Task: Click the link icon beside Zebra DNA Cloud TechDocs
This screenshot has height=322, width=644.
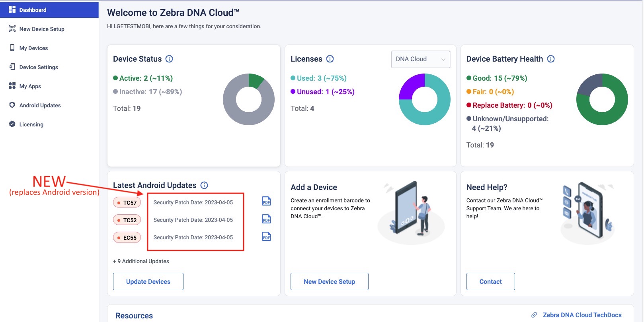Action: (x=534, y=315)
